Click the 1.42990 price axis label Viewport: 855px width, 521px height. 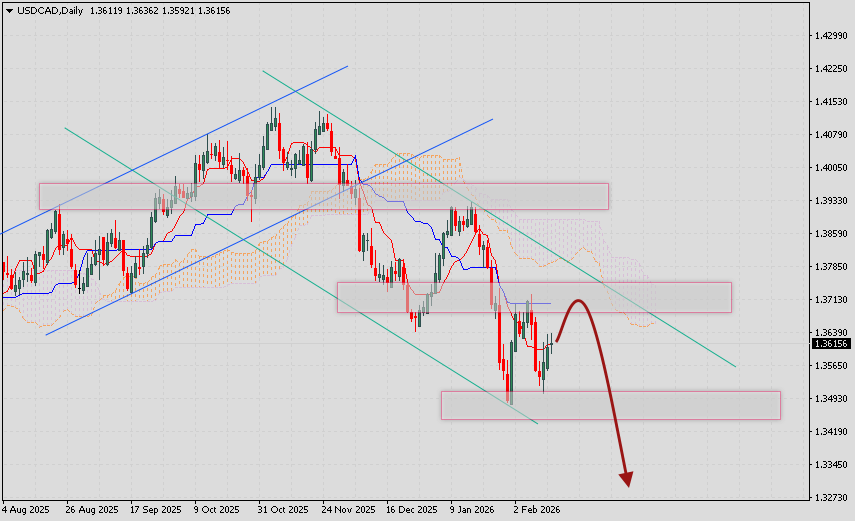tap(832, 36)
